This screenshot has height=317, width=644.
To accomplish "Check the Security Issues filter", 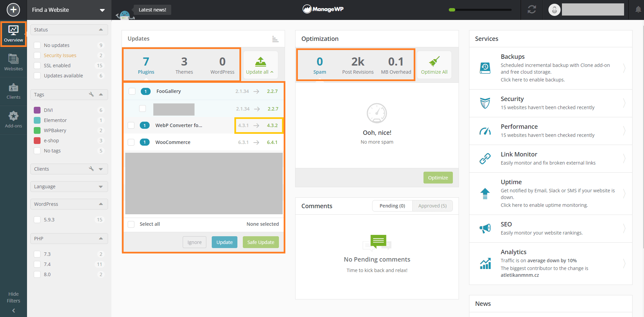I will pos(37,55).
